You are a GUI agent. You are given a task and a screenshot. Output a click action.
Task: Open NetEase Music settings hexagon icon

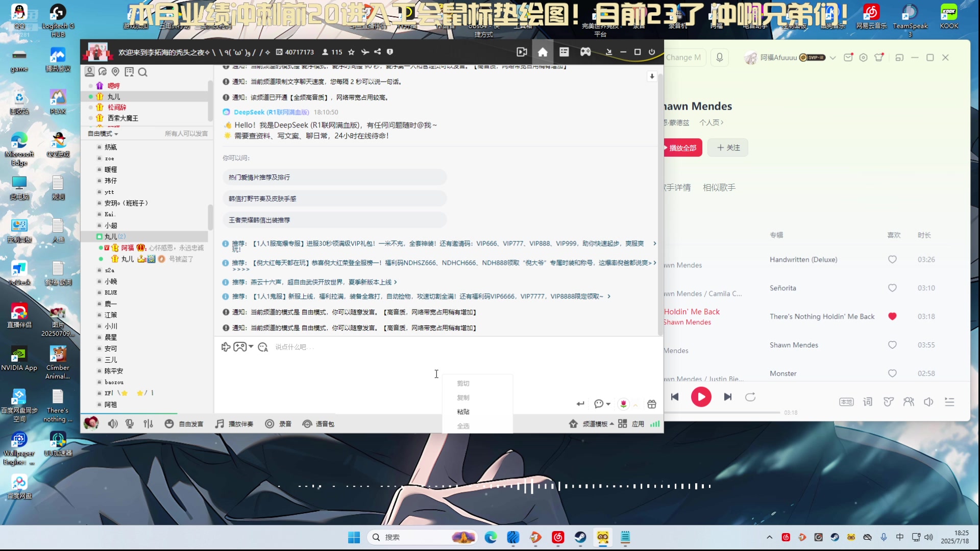(x=864, y=58)
